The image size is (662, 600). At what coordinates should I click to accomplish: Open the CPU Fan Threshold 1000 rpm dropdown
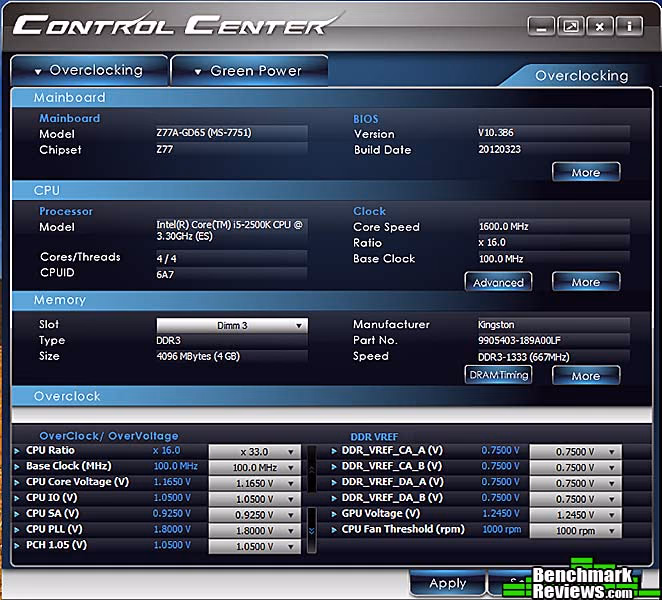point(575,531)
